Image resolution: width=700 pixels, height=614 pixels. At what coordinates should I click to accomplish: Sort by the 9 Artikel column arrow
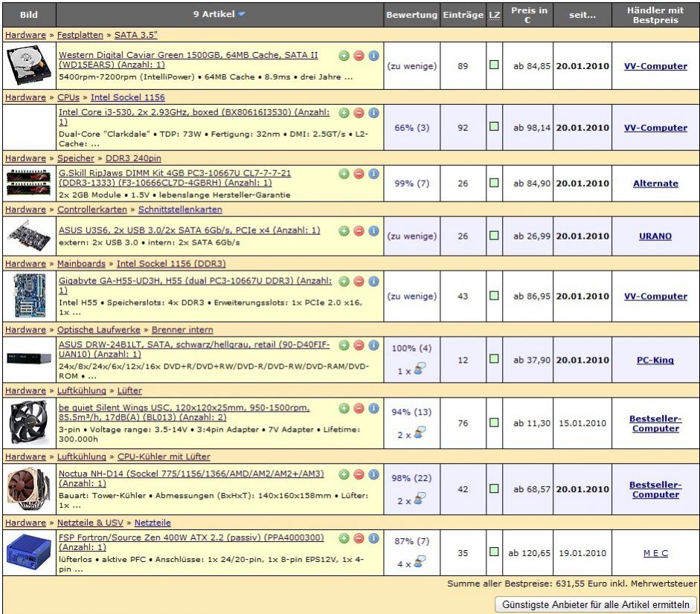coord(242,14)
